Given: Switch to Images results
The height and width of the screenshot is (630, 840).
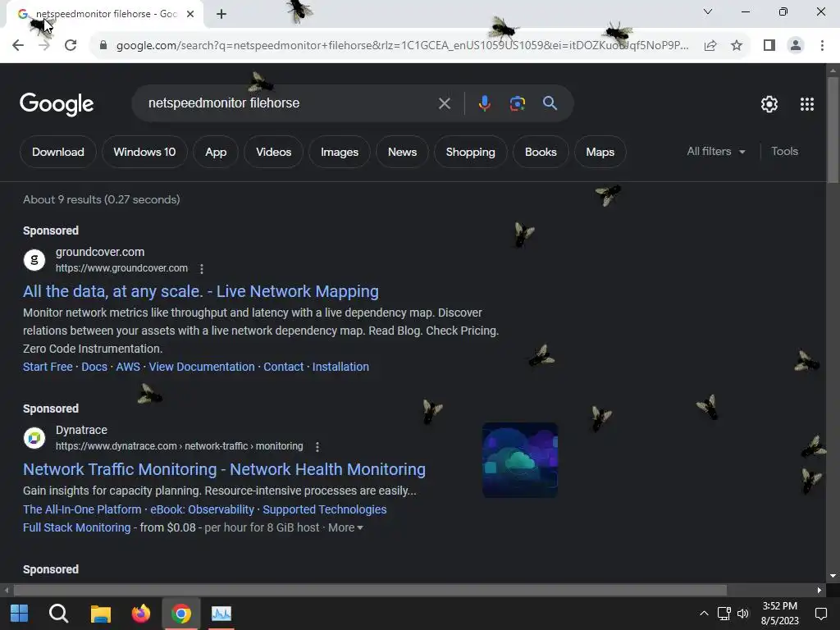Looking at the screenshot, I should (340, 152).
